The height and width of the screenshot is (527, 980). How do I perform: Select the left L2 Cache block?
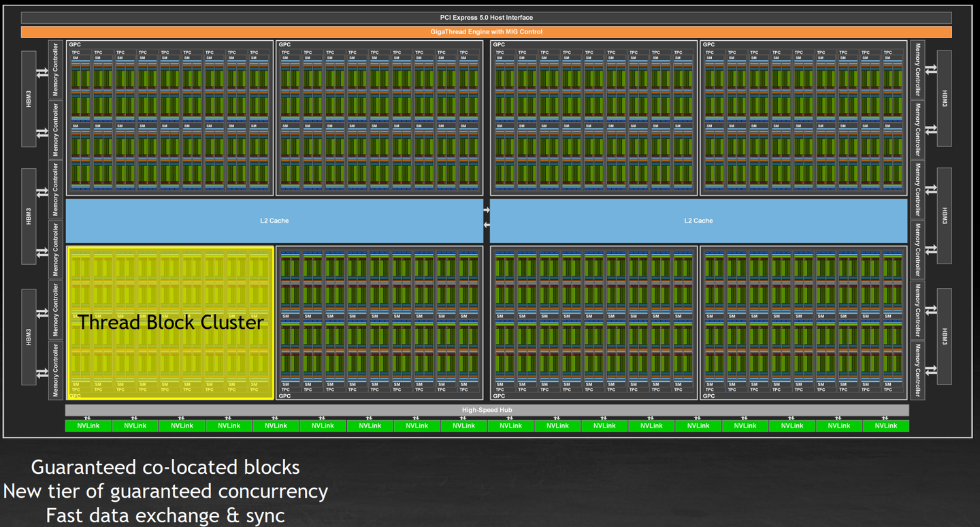(x=274, y=221)
